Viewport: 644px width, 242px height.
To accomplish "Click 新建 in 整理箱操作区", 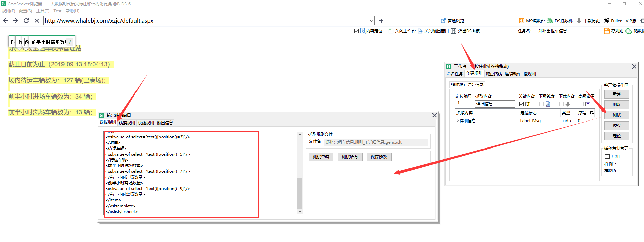I will click(617, 94).
